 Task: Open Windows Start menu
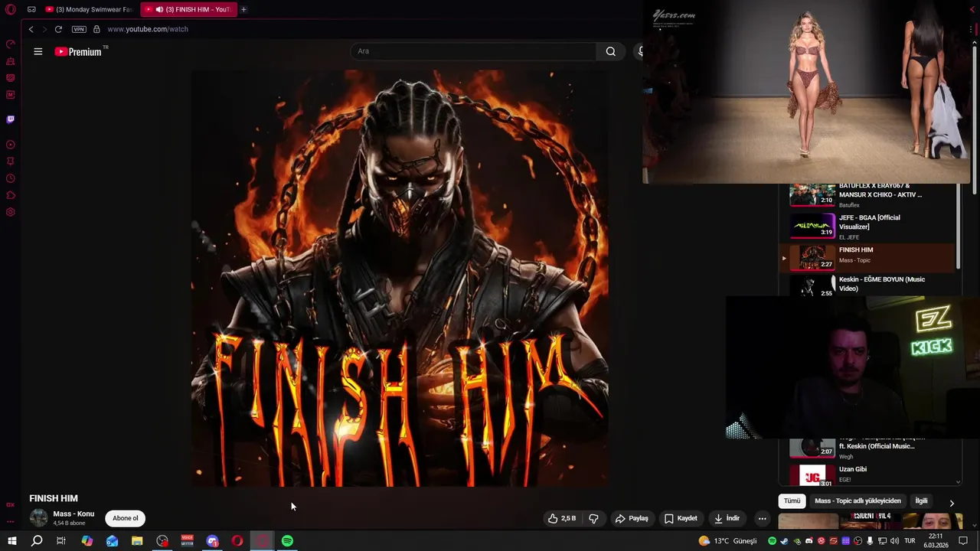(x=11, y=541)
